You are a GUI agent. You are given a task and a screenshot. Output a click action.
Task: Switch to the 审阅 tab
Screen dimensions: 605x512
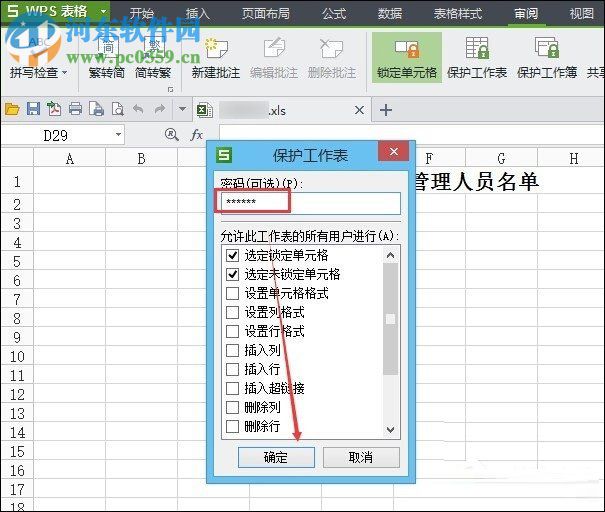526,14
